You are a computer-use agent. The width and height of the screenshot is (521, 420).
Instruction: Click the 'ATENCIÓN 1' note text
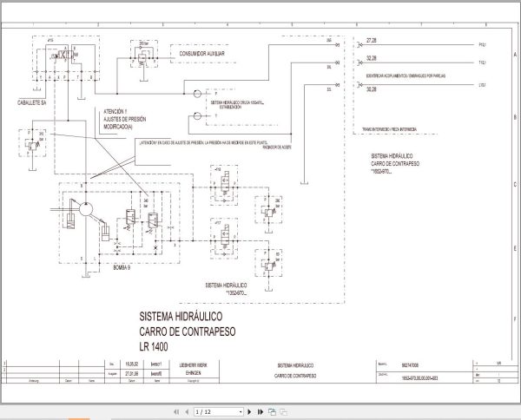[x=115, y=112]
